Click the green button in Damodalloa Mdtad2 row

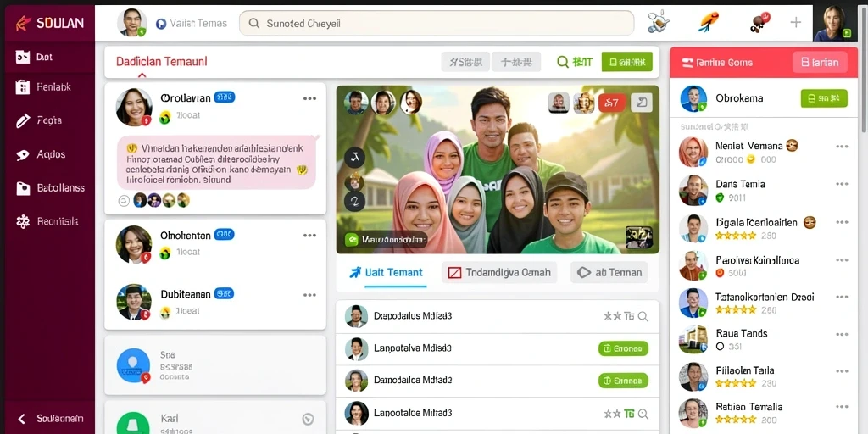click(x=623, y=381)
